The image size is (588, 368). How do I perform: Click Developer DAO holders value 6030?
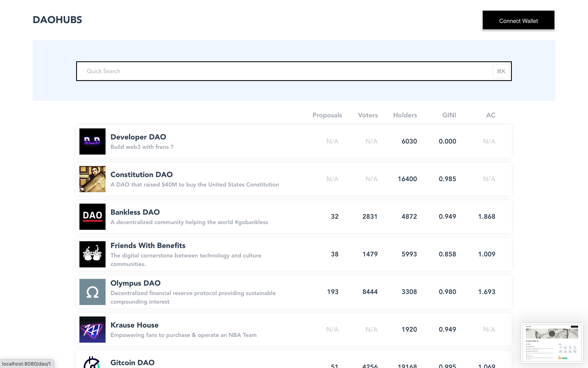click(x=409, y=141)
